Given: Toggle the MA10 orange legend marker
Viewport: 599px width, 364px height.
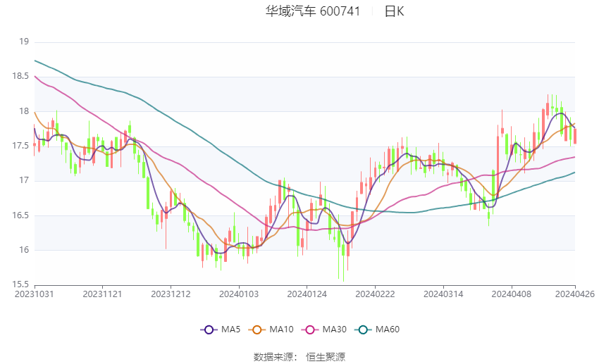Looking at the screenshot, I should tap(257, 330).
